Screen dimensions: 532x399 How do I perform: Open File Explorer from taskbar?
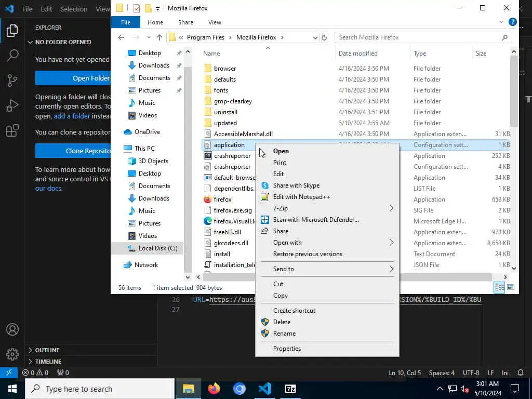pos(188,389)
